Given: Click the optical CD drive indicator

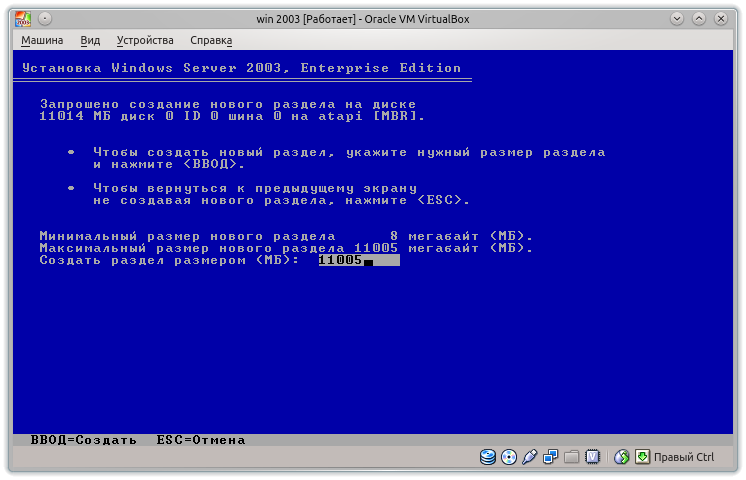Looking at the screenshot, I should coord(509,457).
